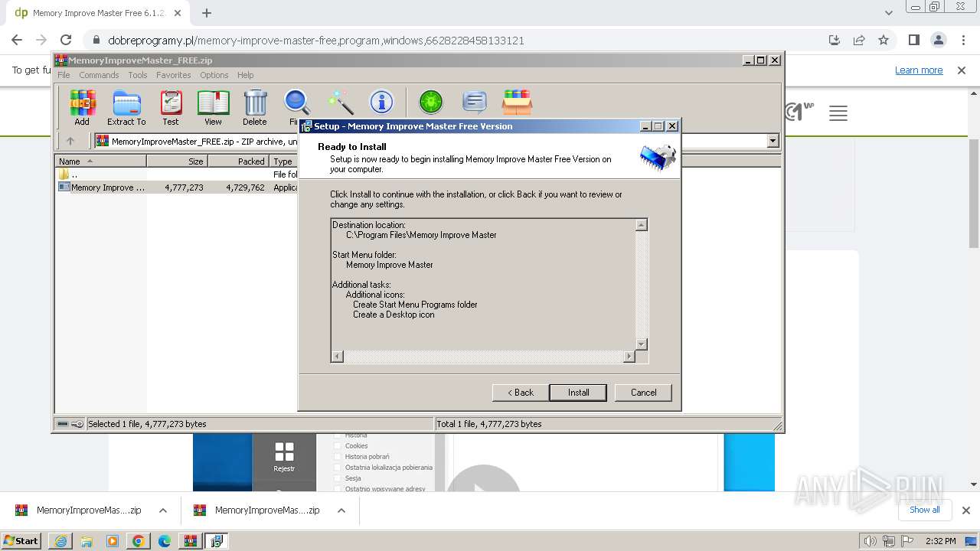Open the website hamburger menu
Viewport: 980px width, 551px height.
838,113
